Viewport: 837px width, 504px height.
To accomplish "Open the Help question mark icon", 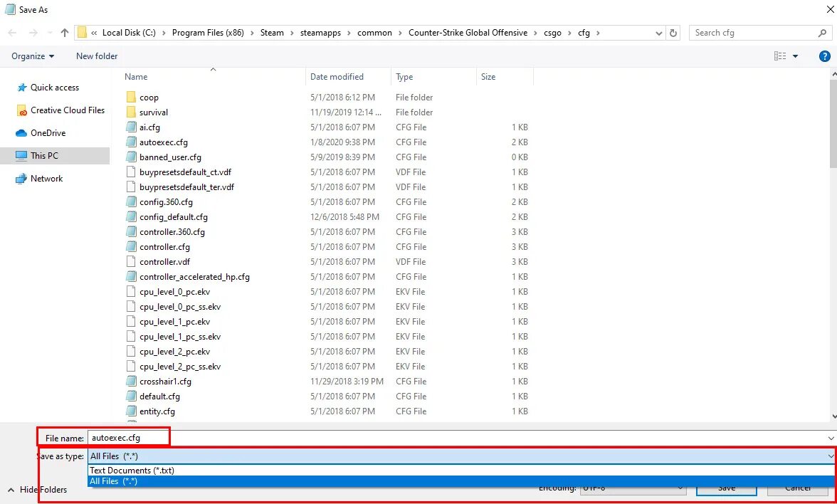I will pos(824,56).
